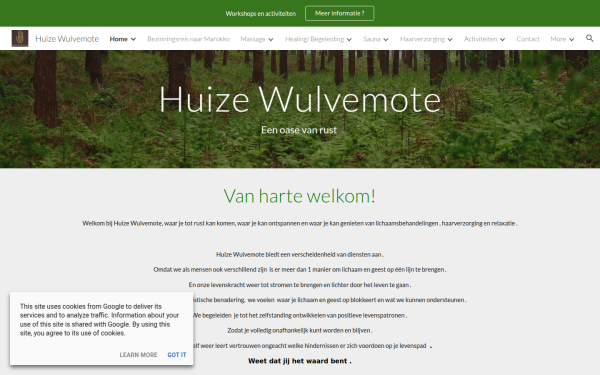Open Bezinningsreis naar Marokko page
The width and height of the screenshot is (600, 375).
[188, 39]
